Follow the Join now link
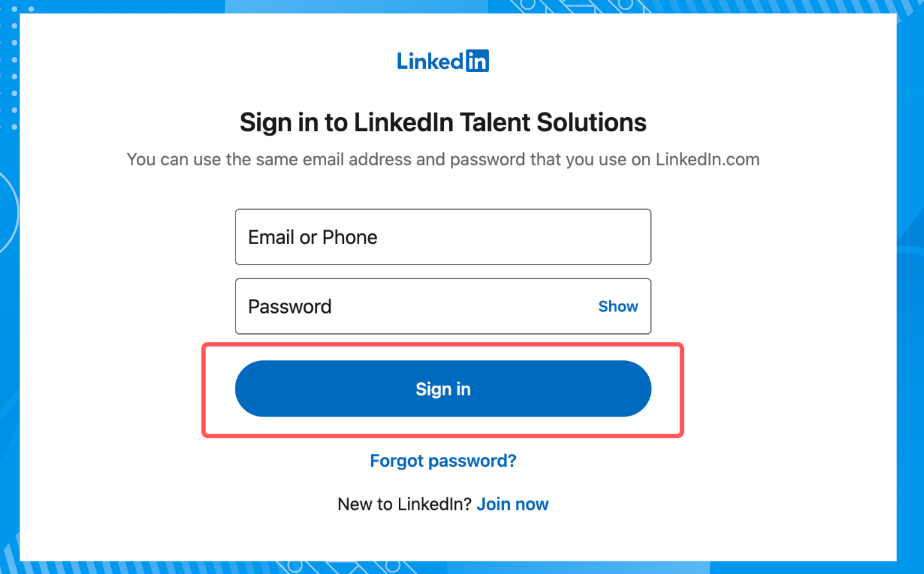 [x=513, y=504]
